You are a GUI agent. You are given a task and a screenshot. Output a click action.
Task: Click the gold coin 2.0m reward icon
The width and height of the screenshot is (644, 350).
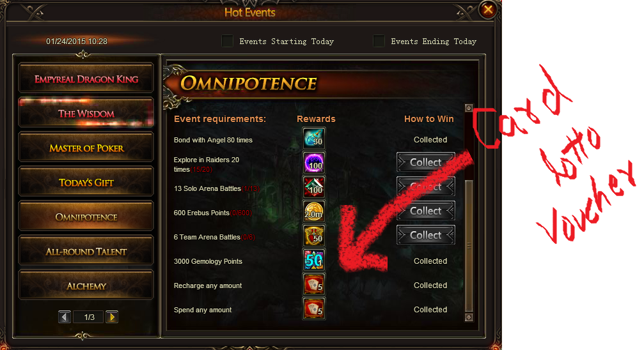pyautogui.click(x=314, y=211)
